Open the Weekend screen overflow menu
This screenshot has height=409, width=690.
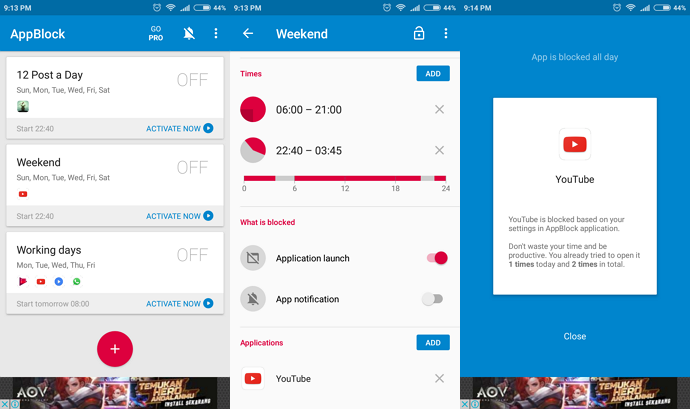pos(446,33)
